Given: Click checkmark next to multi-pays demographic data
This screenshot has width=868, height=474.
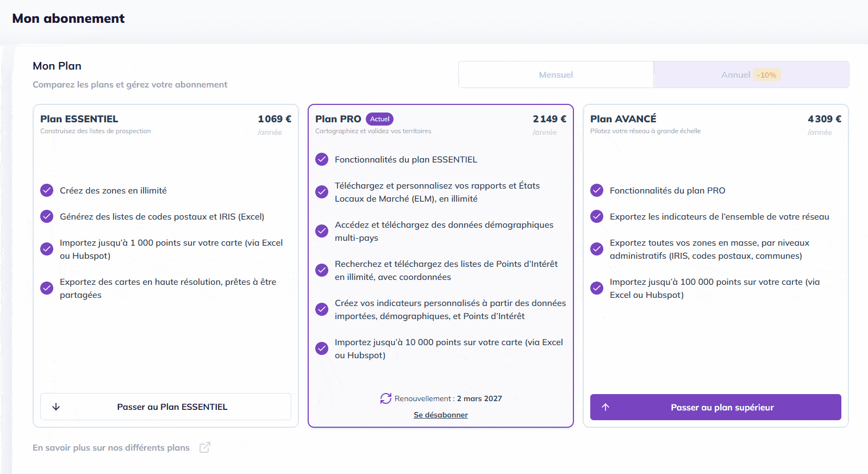Looking at the screenshot, I should tap(322, 231).
